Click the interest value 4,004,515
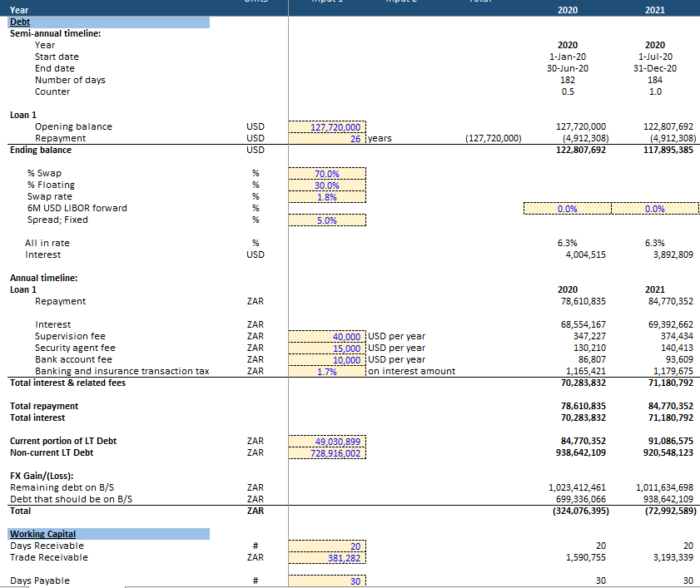The width and height of the screenshot is (700, 588). [586, 254]
